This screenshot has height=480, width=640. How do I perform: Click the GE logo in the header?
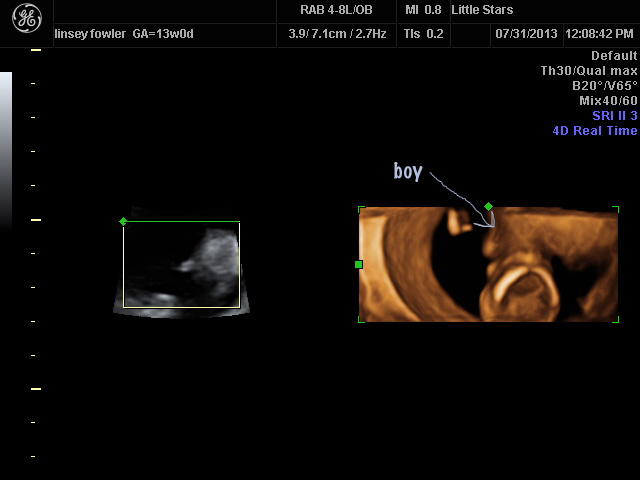[x=26, y=20]
